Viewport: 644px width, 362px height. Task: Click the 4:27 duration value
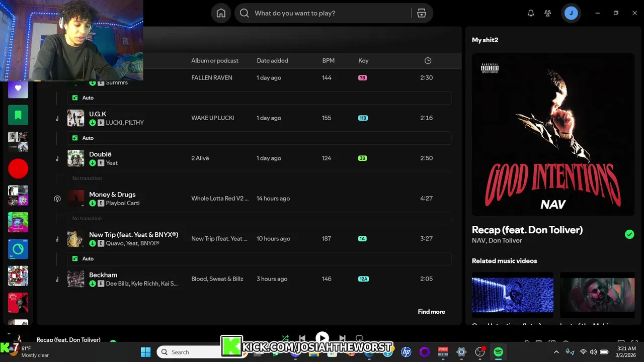click(x=426, y=199)
